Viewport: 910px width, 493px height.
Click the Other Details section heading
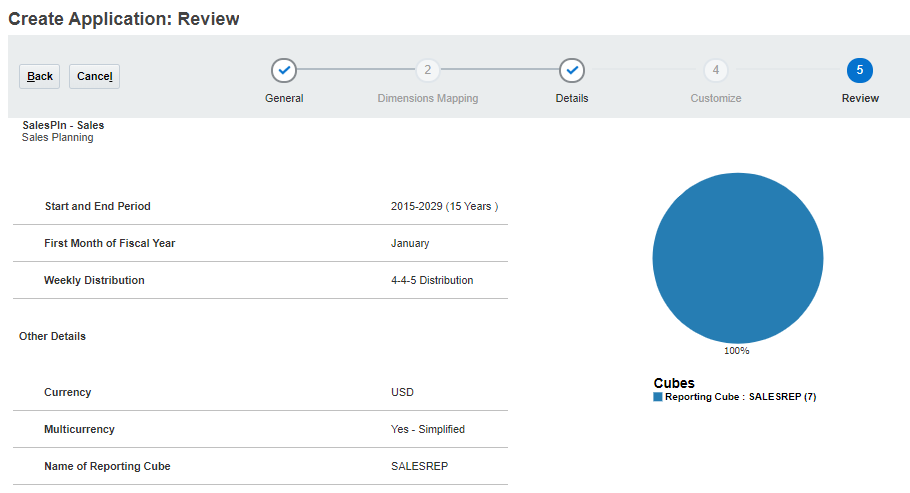(x=52, y=336)
